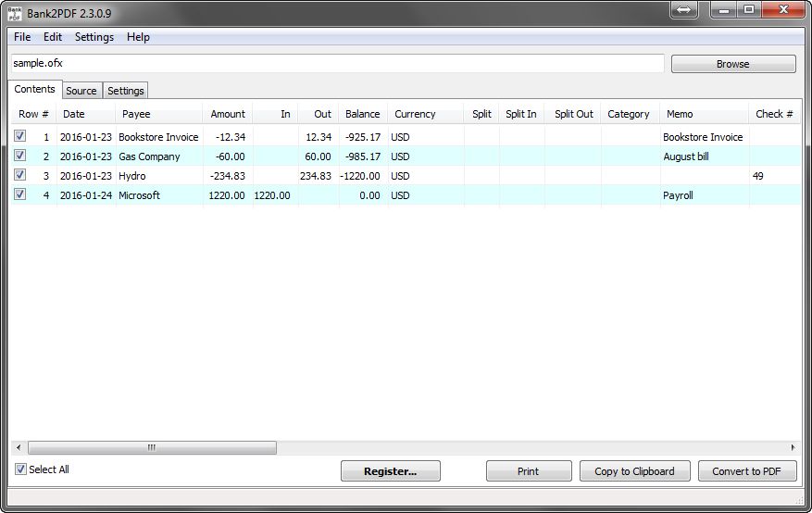Click the Print button
Image resolution: width=812 pixels, height=513 pixels.
coord(529,471)
